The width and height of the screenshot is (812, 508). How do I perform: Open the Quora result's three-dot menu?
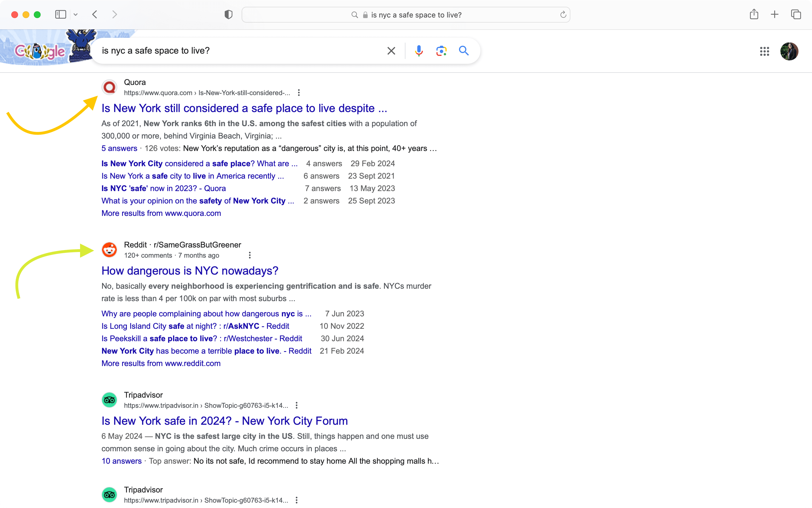click(x=299, y=93)
